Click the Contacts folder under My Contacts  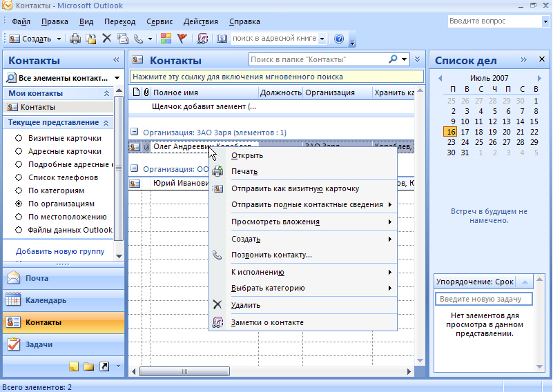point(58,107)
